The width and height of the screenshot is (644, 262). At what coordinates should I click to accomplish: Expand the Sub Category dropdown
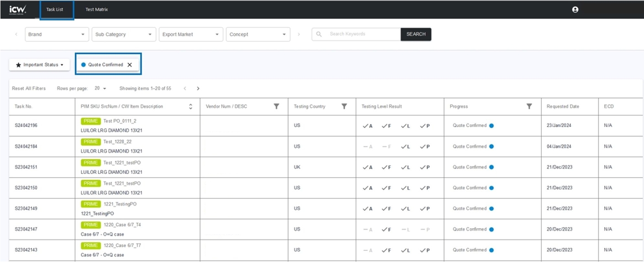pyautogui.click(x=124, y=34)
